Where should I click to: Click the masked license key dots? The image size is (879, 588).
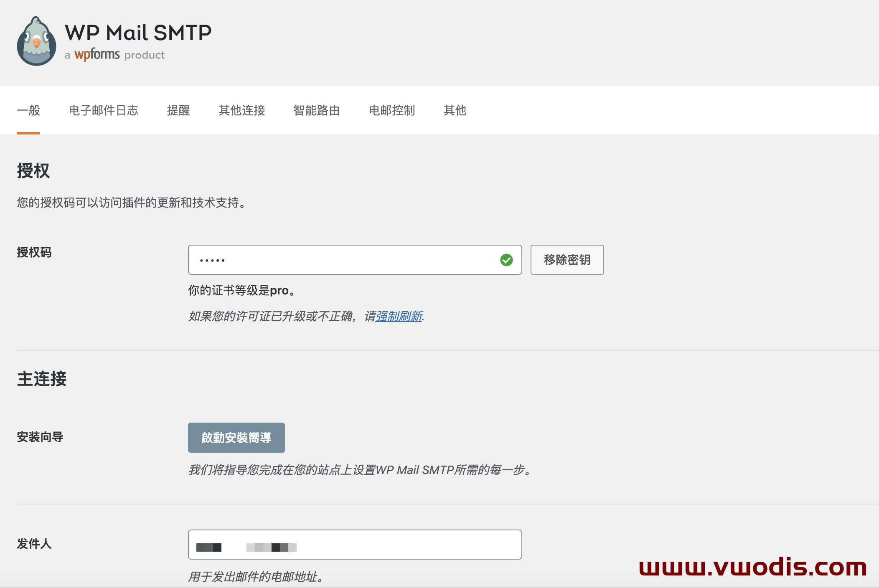pos(212,260)
